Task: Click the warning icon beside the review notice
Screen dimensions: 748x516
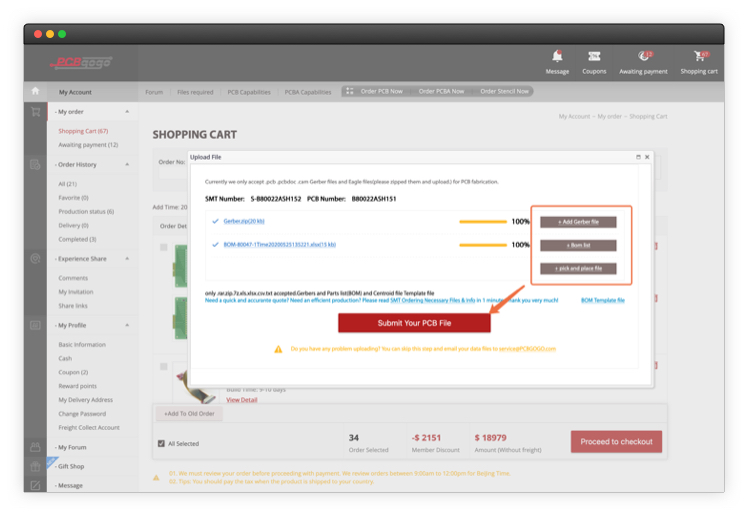Action: coord(156,477)
